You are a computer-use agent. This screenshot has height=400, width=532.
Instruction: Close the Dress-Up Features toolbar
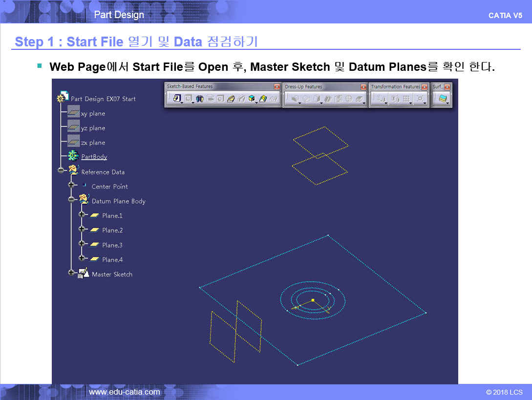point(363,87)
